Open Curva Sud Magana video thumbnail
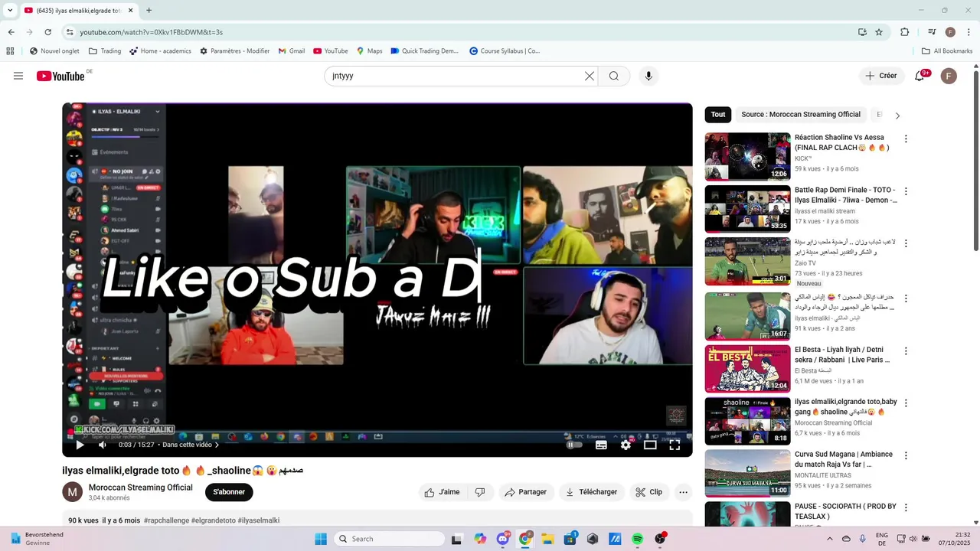 point(747,473)
